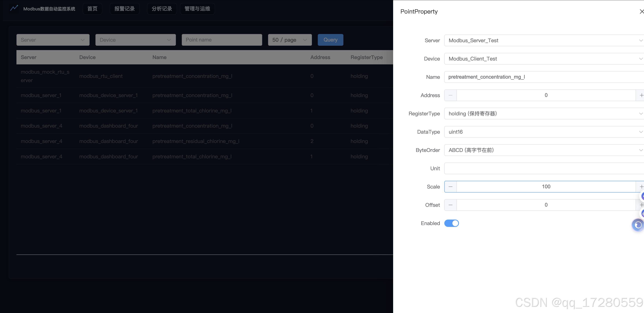Click the Modbus system logo icon

(x=14, y=8)
